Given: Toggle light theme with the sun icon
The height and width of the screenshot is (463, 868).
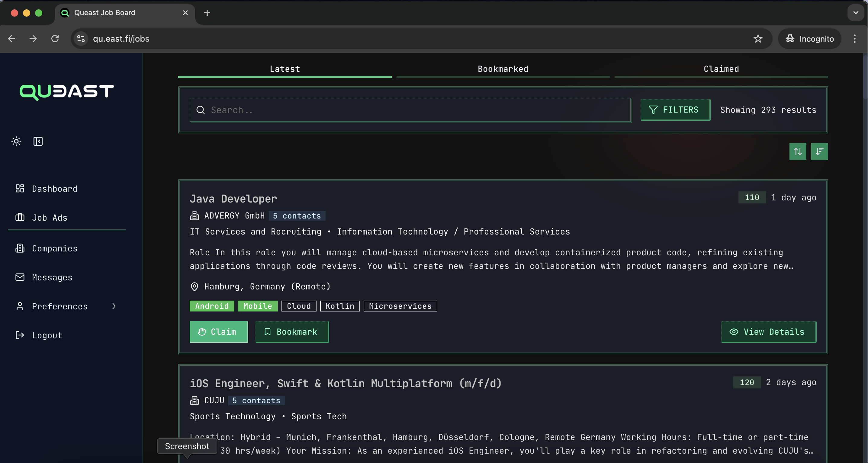Looking at the screenshot, I should coord(16,141).
